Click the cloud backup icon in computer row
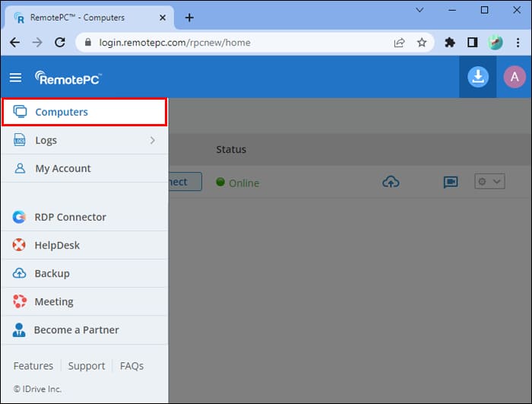This screenshot has height=404, width=532. [391, 182]
